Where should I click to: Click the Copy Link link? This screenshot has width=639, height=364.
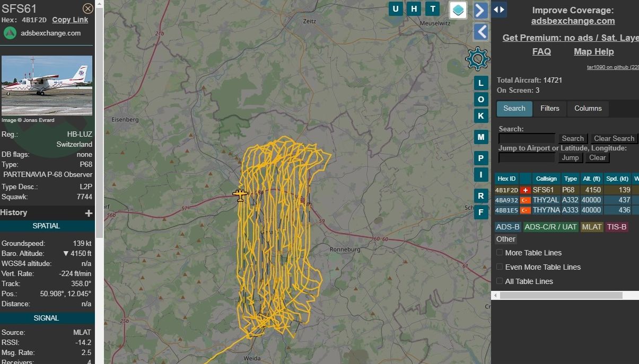70,20
